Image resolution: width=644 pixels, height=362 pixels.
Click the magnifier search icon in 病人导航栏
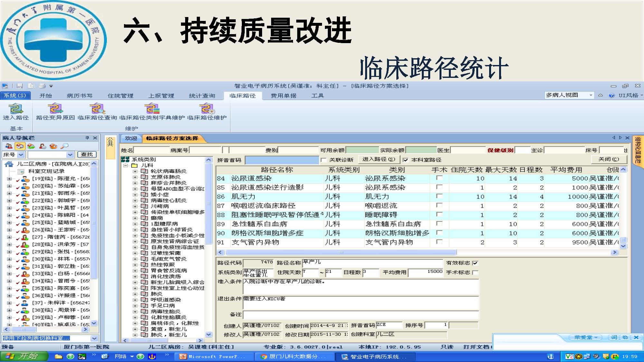coord(64,146)
